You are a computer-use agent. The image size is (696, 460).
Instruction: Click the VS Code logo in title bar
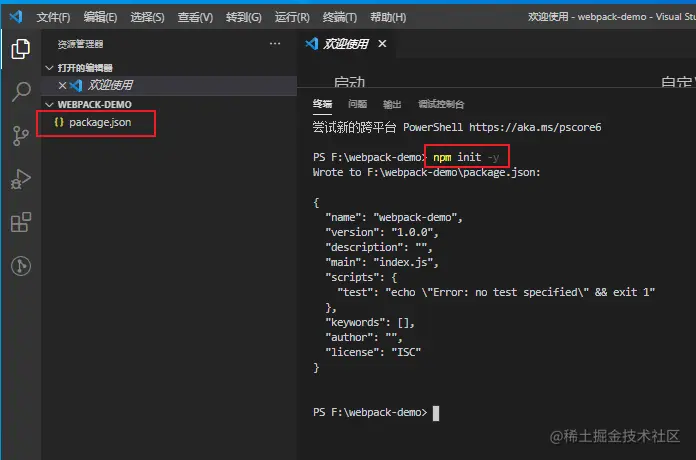pyautogui.click(x=16, y=17)
